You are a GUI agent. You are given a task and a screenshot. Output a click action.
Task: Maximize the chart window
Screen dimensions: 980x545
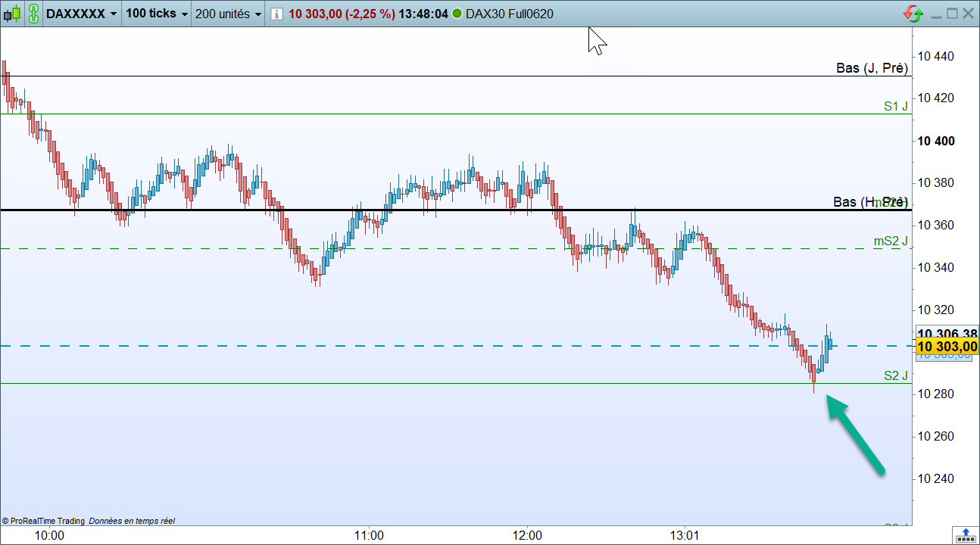[x=953, y=14]
